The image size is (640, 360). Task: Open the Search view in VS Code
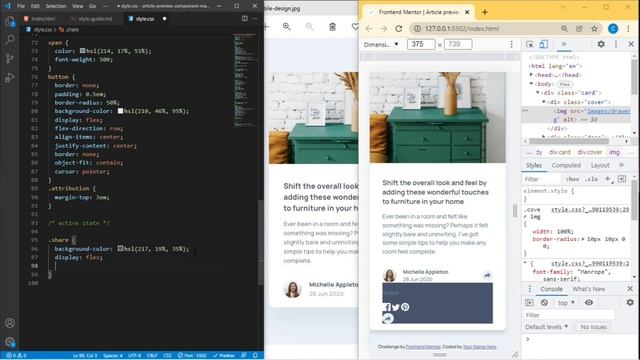click(10, 40)
